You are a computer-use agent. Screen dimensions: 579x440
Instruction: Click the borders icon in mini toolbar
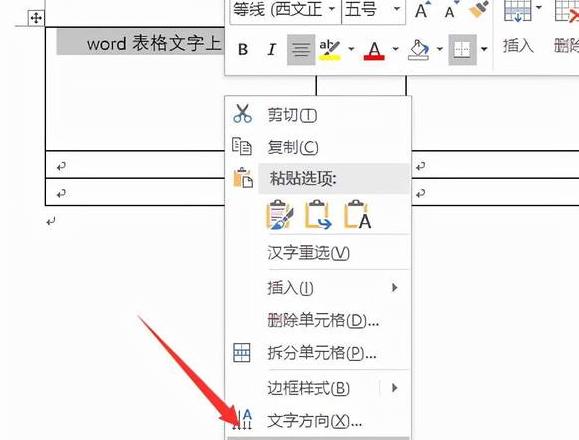click(x=462, y=49)
